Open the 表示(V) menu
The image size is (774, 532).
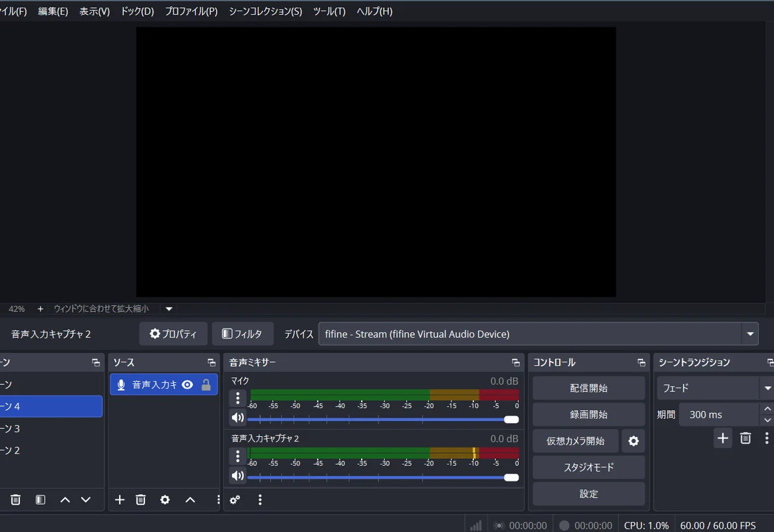point(94,11)
